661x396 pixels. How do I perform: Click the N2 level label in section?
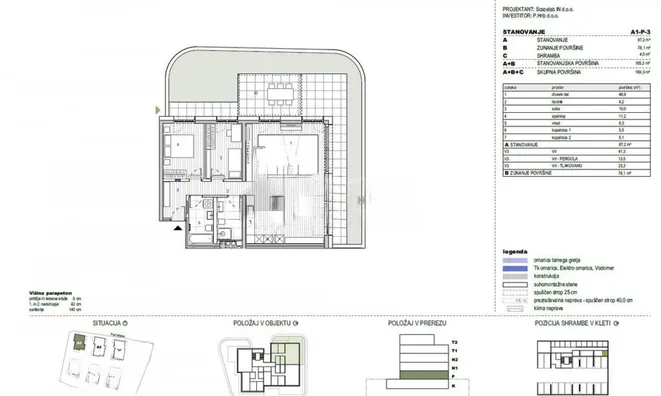[454, 360]
